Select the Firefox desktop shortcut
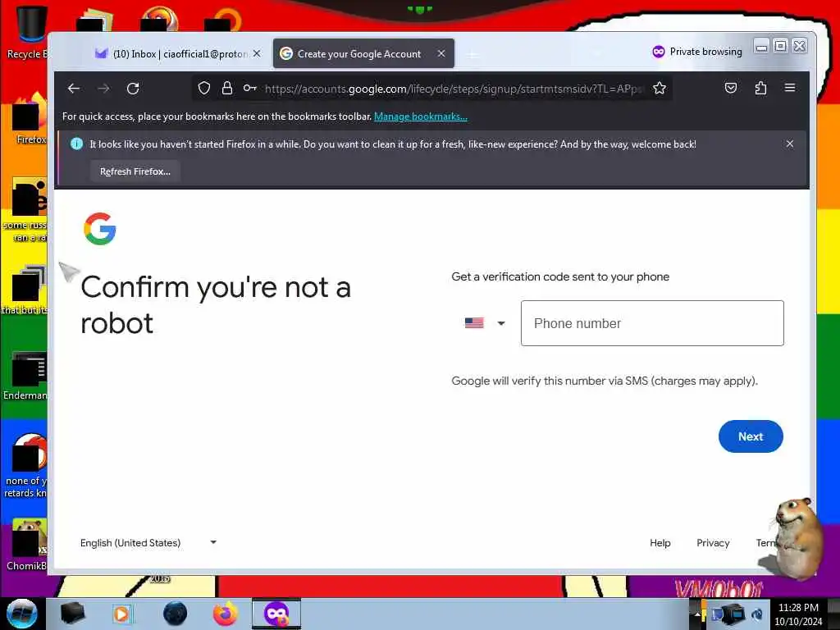The width and height of the screenshot is (840, 630). tap(30, 118)
